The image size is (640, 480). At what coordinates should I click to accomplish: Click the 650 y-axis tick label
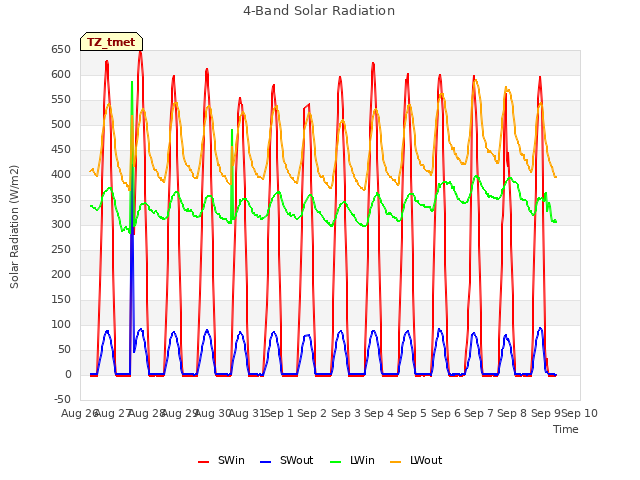point(61,50)
